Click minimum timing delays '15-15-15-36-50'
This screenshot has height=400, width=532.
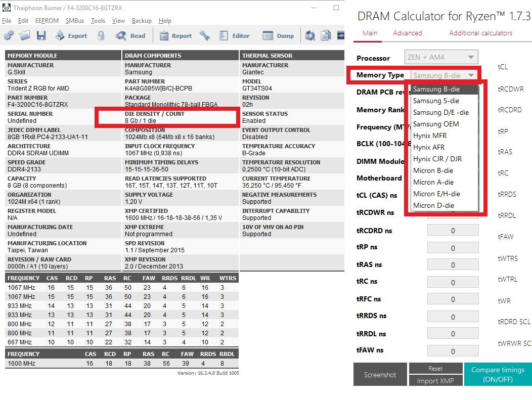click(147, 169)
